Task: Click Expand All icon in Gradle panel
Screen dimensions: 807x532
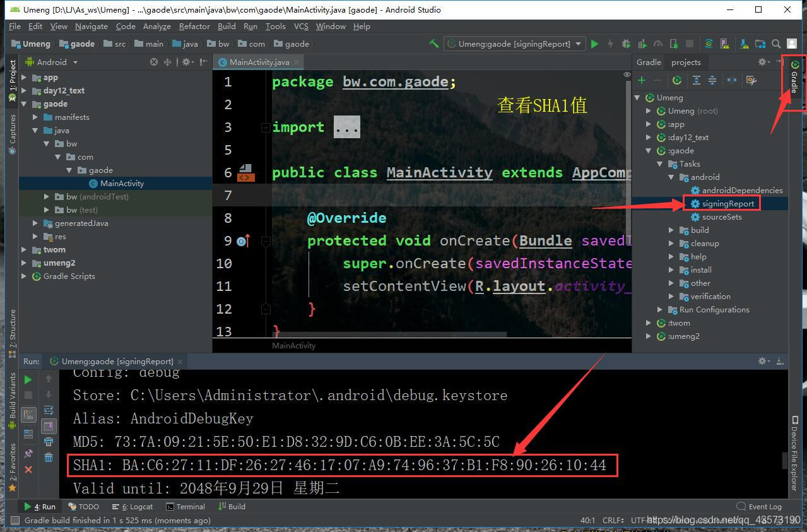Action: point(697,80)
